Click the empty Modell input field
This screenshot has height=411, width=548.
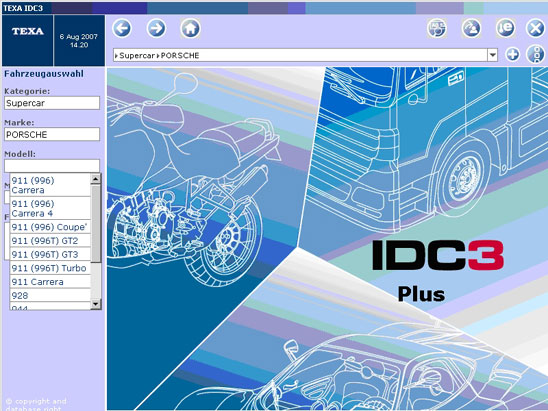[x=52, y=166]
